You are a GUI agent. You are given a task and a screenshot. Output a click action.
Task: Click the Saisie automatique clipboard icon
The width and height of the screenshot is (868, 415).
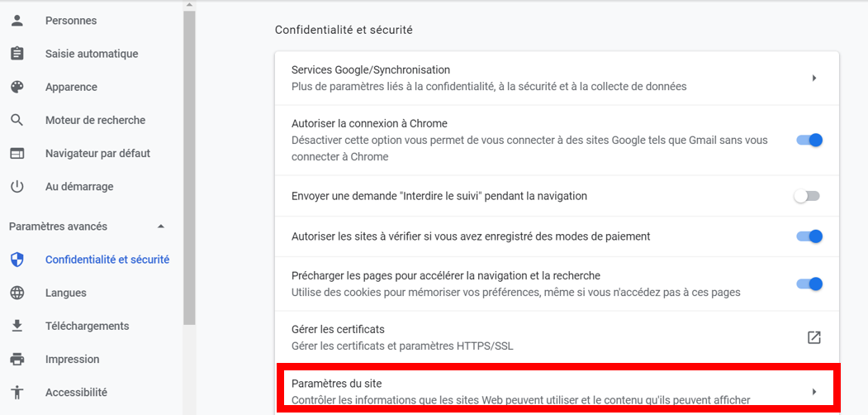point(17,54)
